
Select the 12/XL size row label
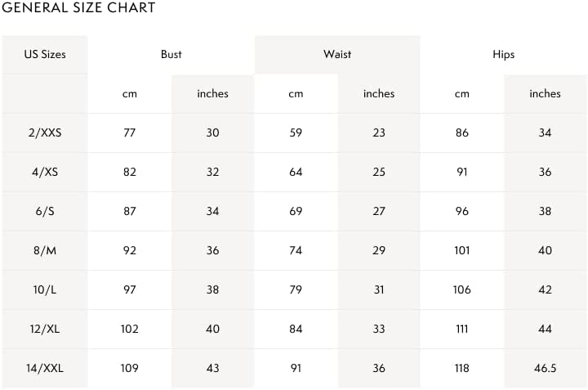45,329
